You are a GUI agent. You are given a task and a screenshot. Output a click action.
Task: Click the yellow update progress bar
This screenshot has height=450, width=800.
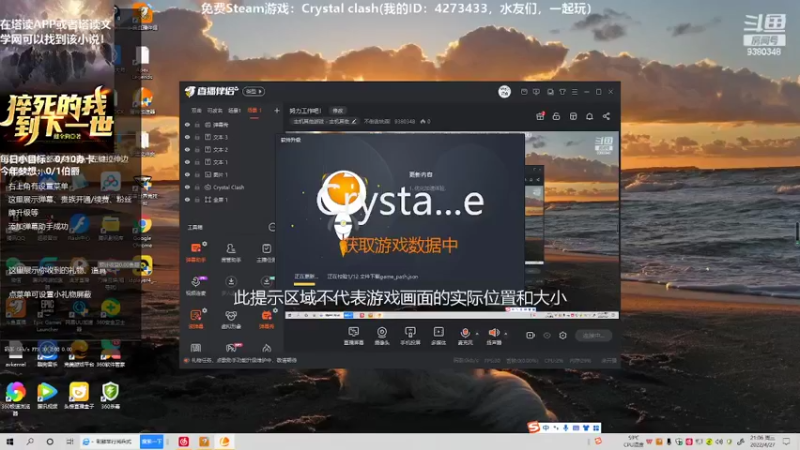[x=304, y=283]
